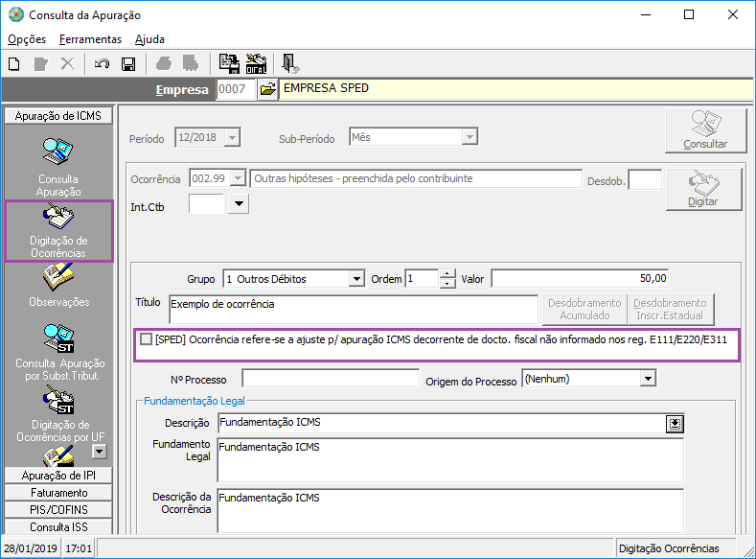
Task: Open Consulta Apuração por Subst.Tribut. icon
Action: [x=59, y=352]
